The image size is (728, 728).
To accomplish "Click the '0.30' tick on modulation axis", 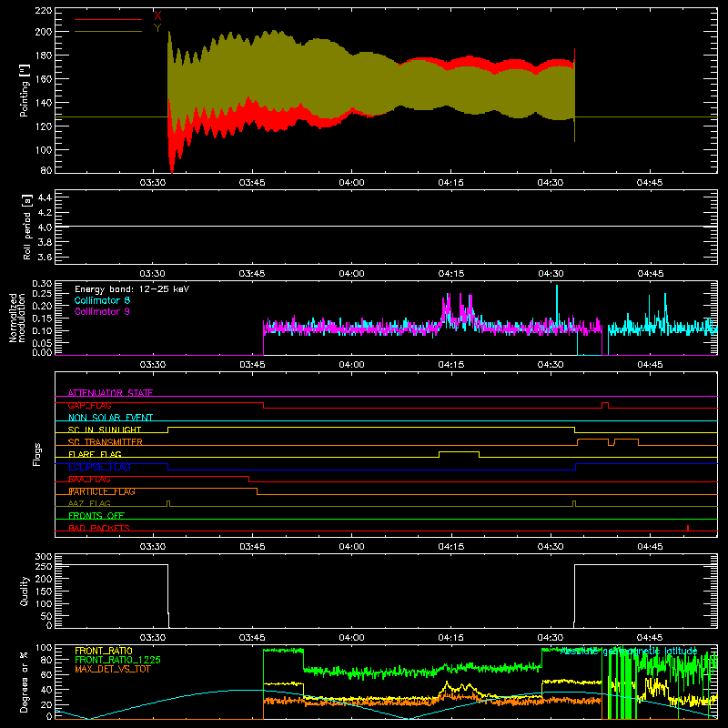I will click(x=42, y=283).
